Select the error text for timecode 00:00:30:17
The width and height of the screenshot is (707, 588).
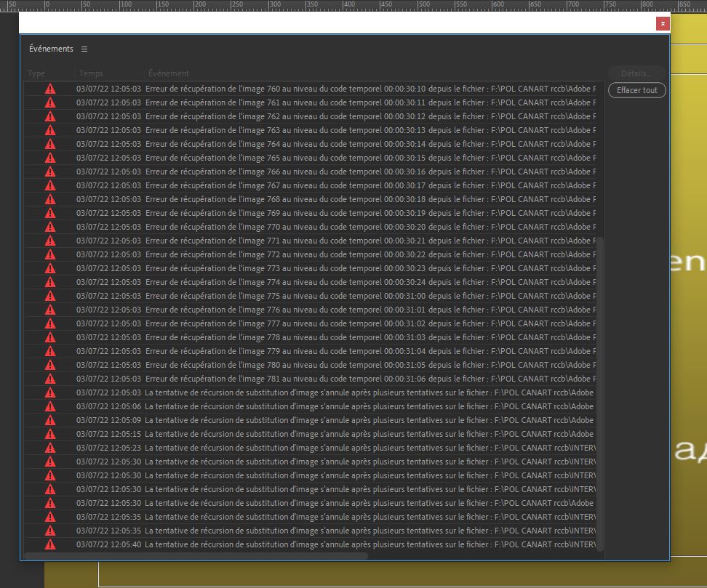coord(371,185)
